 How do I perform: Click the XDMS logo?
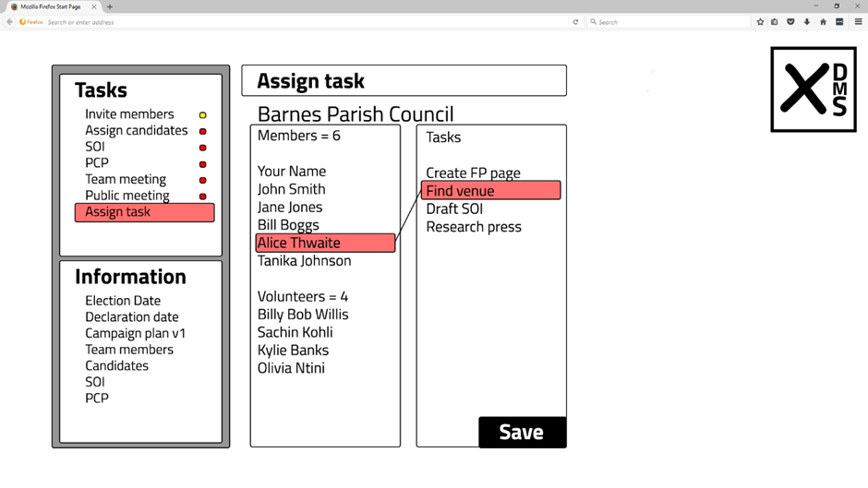click(813, 89)
